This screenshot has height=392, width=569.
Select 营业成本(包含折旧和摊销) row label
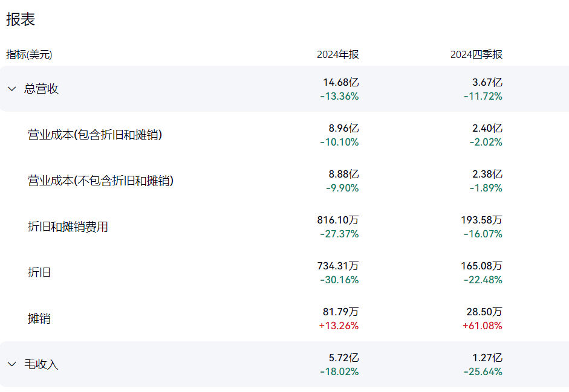click(95, 135)
